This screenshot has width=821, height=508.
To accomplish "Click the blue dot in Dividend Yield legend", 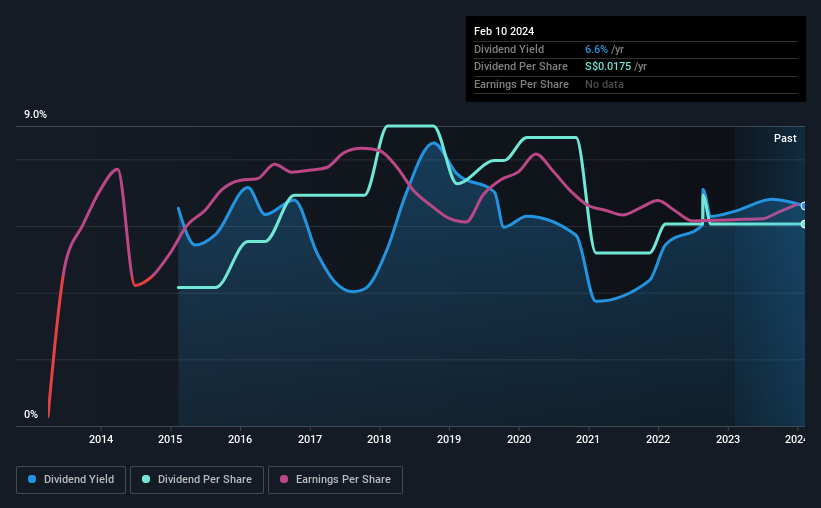I will [x=33, y=480].
